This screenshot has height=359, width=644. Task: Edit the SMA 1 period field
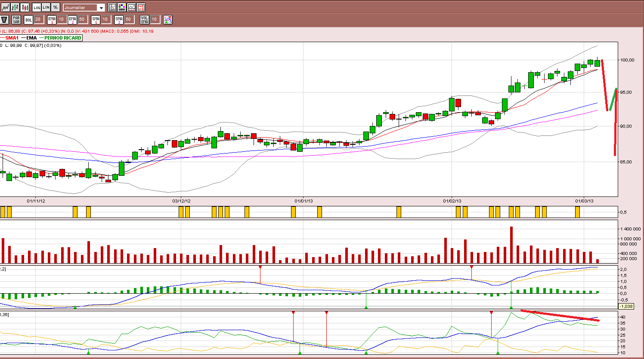105,19
